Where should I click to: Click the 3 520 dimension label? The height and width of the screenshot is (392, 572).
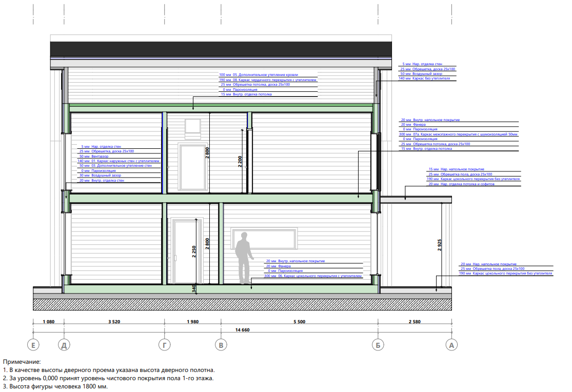click(114, 322)
